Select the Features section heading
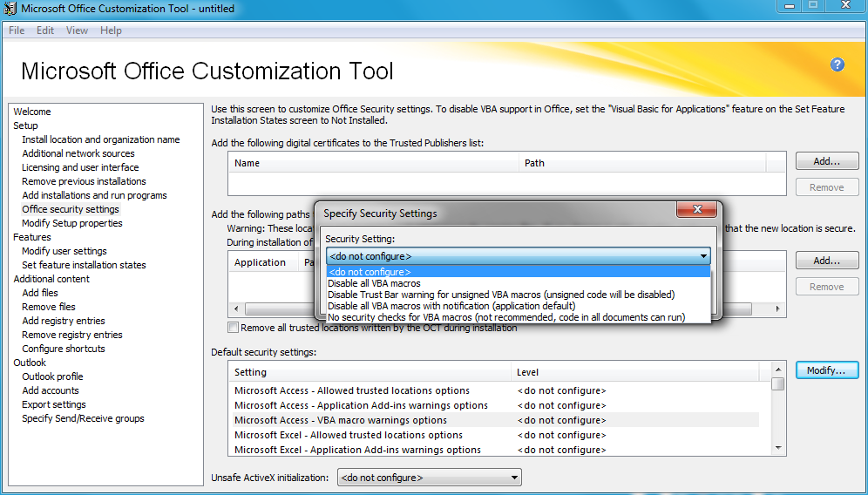 pyautogui.click(x=32, y=237)
